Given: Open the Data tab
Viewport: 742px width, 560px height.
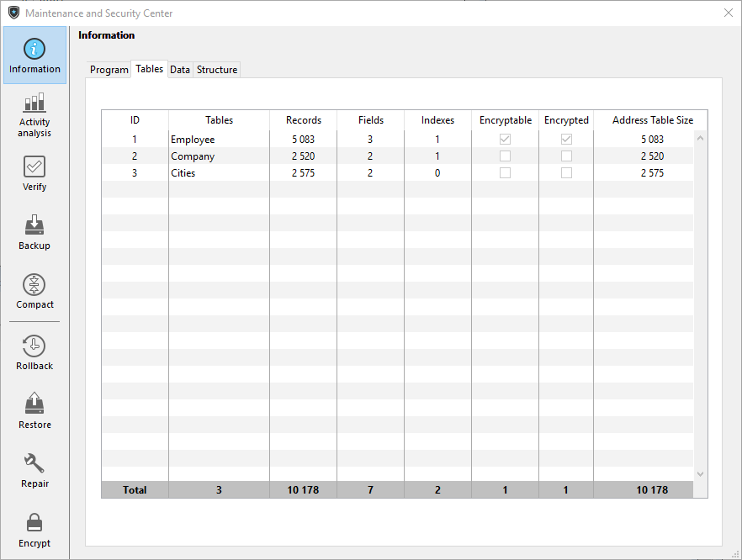Looking at the screenshot, I should point(179,70).
